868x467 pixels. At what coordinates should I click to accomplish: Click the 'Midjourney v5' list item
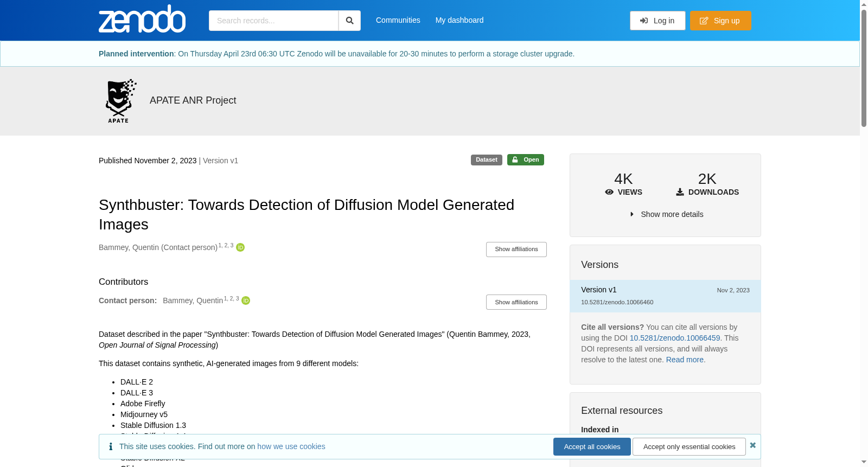[x=144, y=414]
